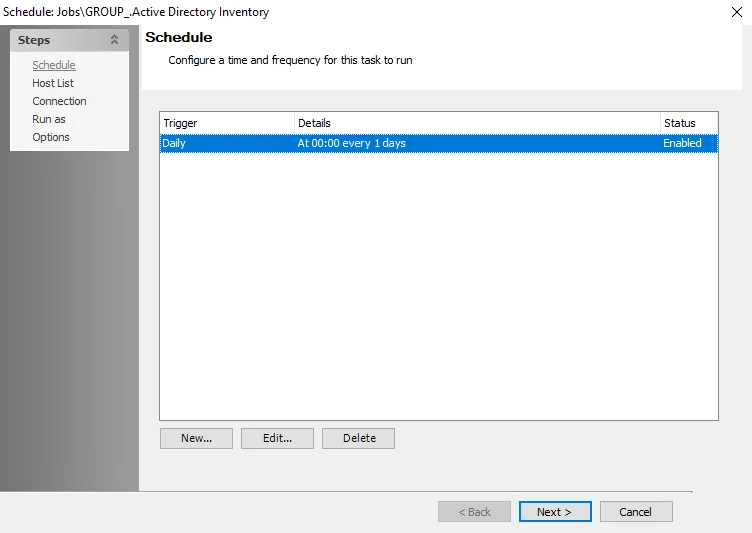Go to the Host List step
The height and width of the screenshot is (533, 752).
tap(53, 83)
